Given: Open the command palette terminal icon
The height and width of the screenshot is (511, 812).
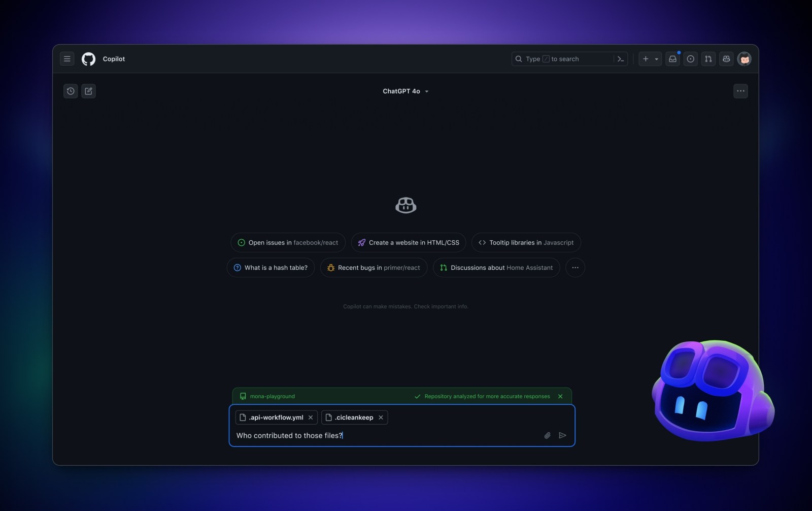Looking at the screenshot, I should pos(621,58).
